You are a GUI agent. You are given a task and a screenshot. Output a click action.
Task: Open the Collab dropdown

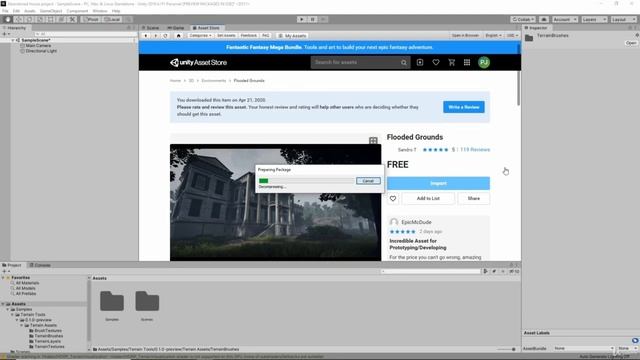click(523, 19)
